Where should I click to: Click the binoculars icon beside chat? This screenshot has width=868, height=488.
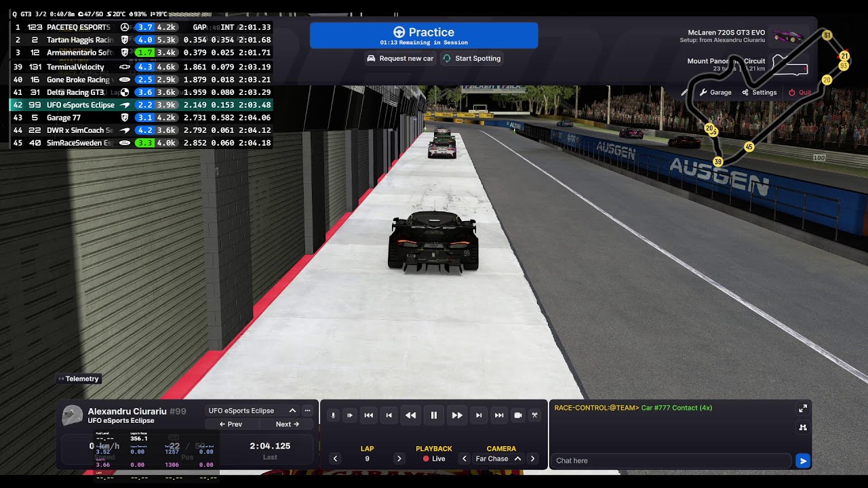click(x=803, y=428)
